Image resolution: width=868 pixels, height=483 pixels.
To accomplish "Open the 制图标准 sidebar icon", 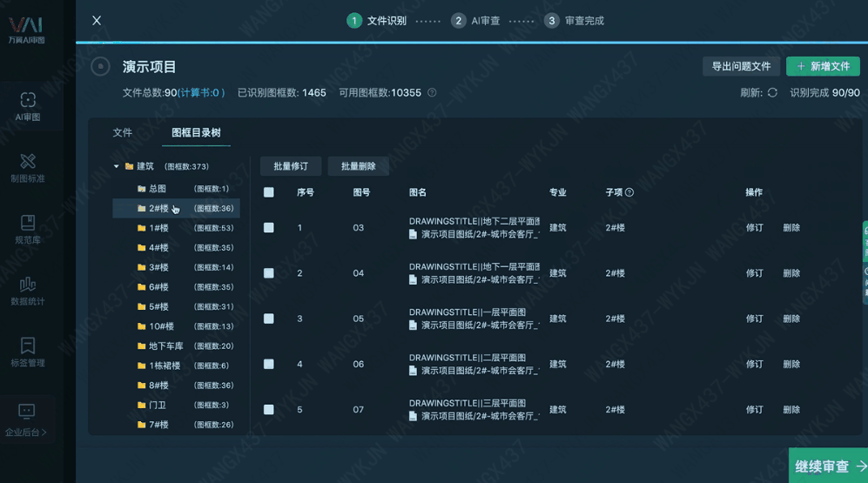I will coord(28,167).
